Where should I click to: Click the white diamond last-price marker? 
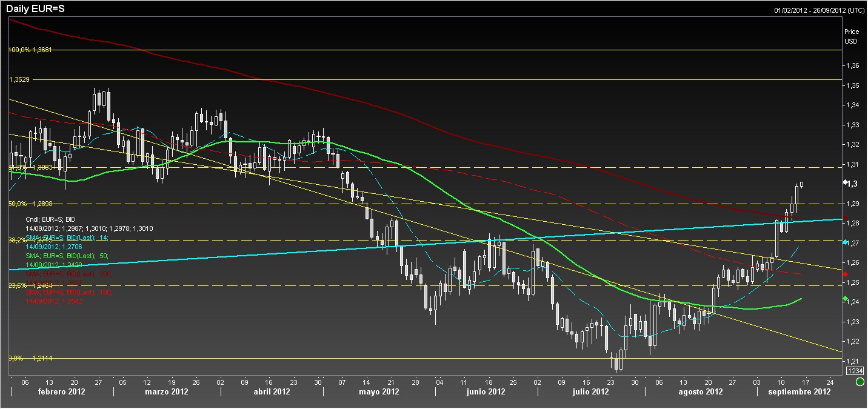click(846, 182)
